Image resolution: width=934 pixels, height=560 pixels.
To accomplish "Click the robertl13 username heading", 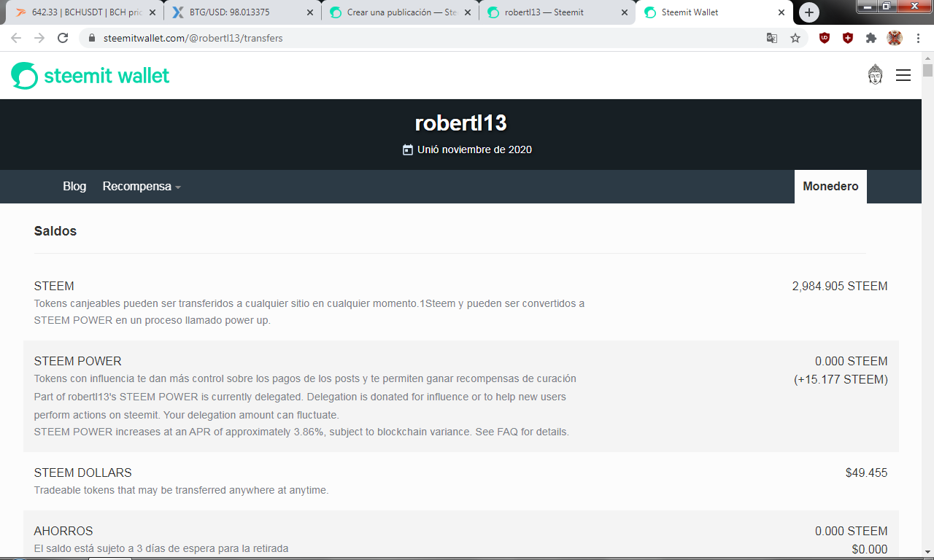I will point(460,123).
